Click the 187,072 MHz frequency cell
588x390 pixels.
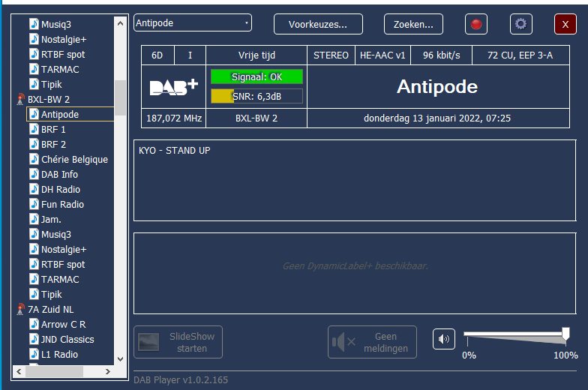(174, 118)
